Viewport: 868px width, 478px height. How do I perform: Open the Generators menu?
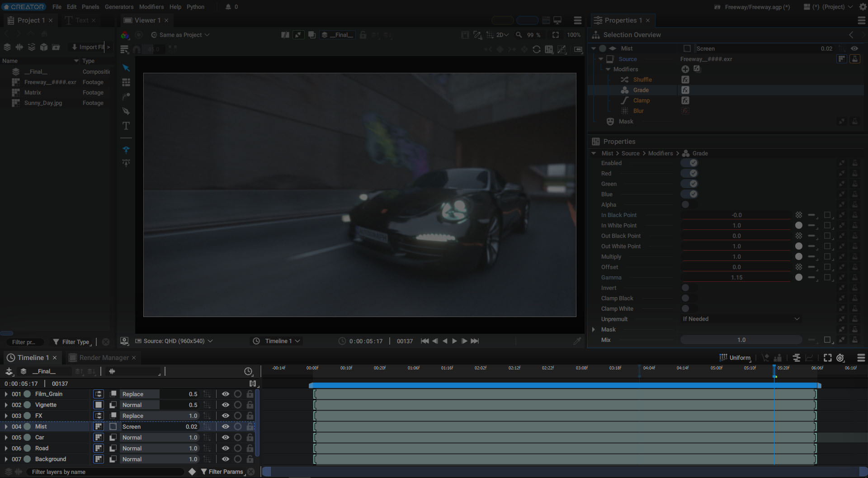pos(119,7)
